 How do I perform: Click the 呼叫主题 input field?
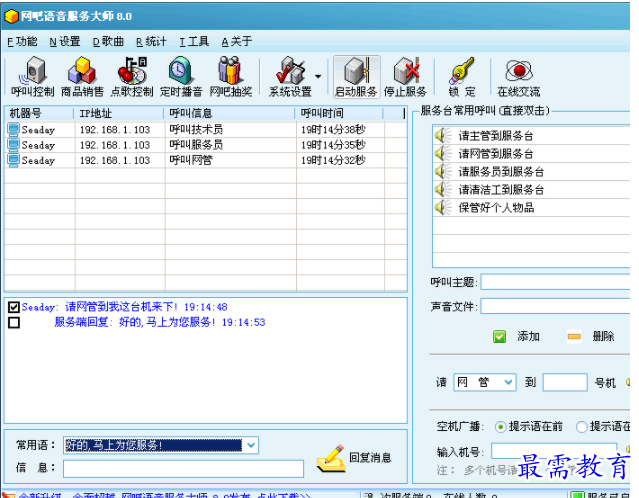point(555,282)
